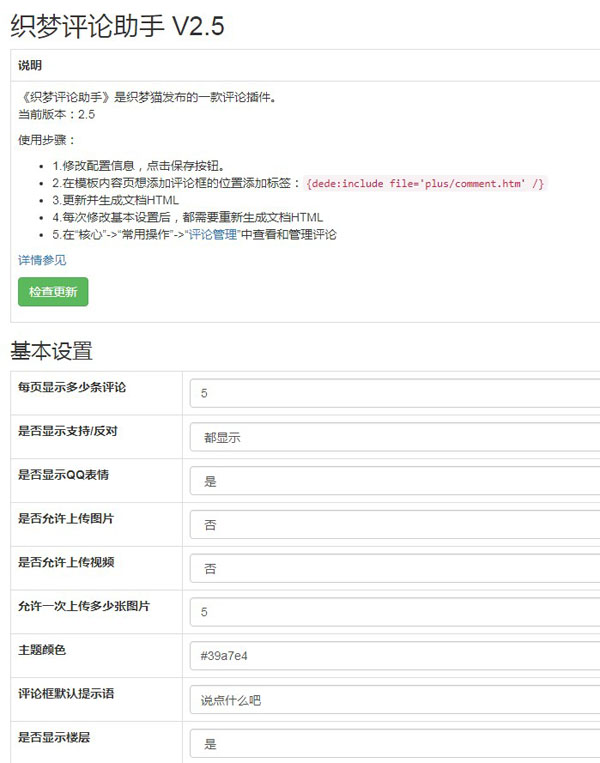Click step 4.每次修改基本设置后 text

[187, 217]
